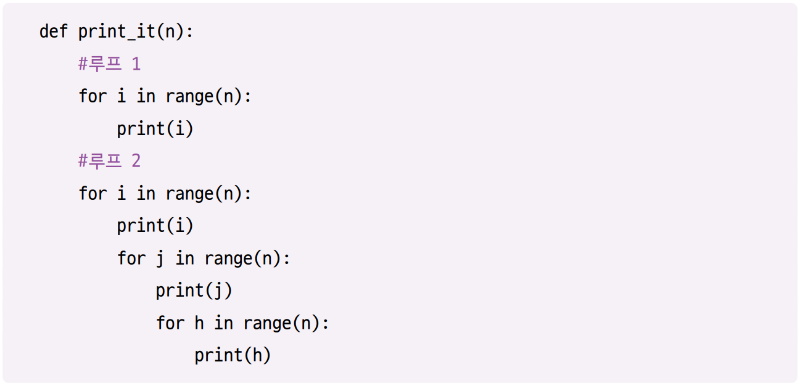
Task: Click the 'for h in range(n):' line
Action: (x=242, y=323)
